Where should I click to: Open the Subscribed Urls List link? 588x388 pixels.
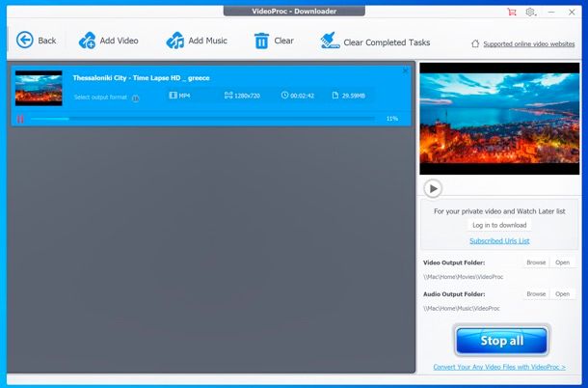[499, 240]
